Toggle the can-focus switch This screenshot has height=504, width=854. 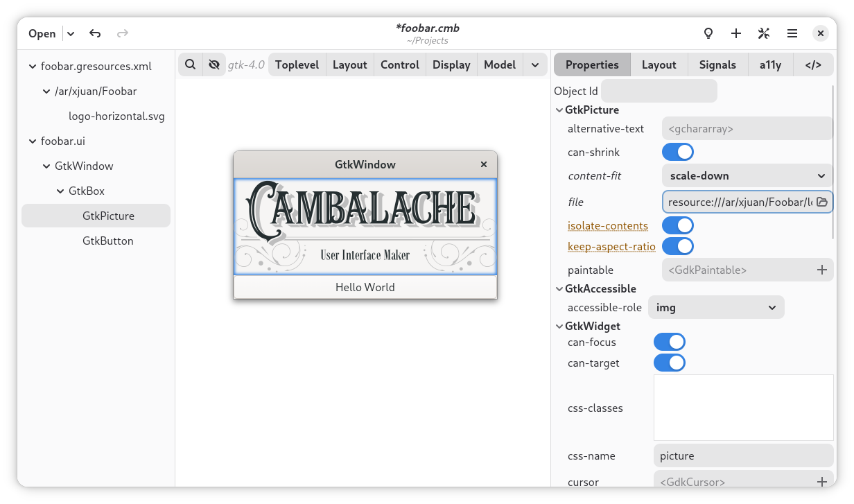(669, 342)
